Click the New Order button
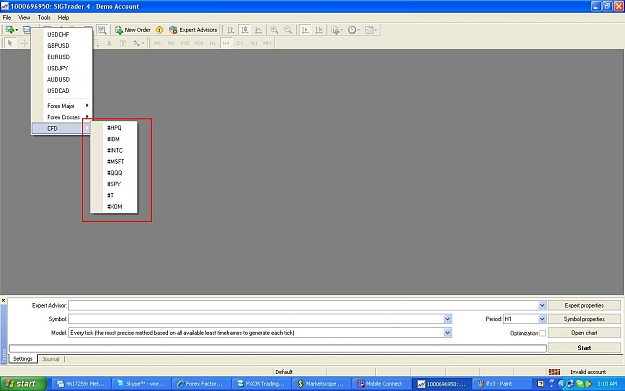The image size is (625, 391). tap(133, 30)
